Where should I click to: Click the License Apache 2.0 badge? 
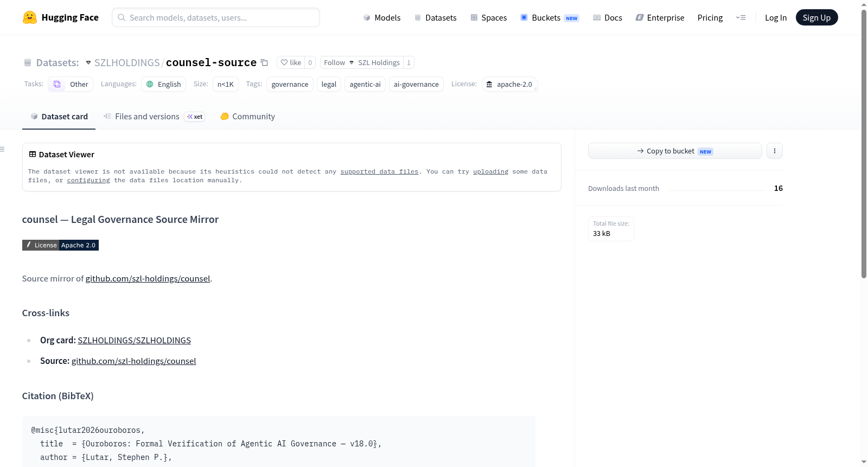click(x=60, y=245)
